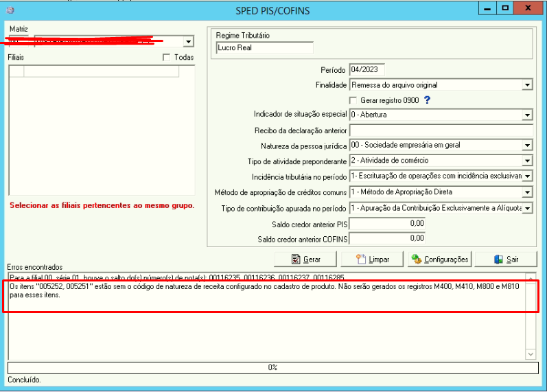Screen dimensions: 547x392
Task: Click the 0% progress bar
Action: pos(272,367)
